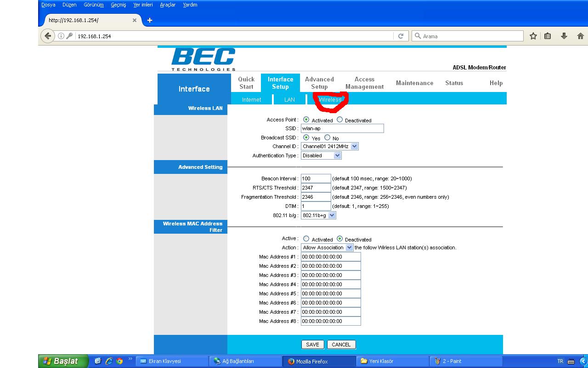The width and height of the screenshot is (588, 368).
Task: Click the browser back arrow button
Action: tap(48, 36)
